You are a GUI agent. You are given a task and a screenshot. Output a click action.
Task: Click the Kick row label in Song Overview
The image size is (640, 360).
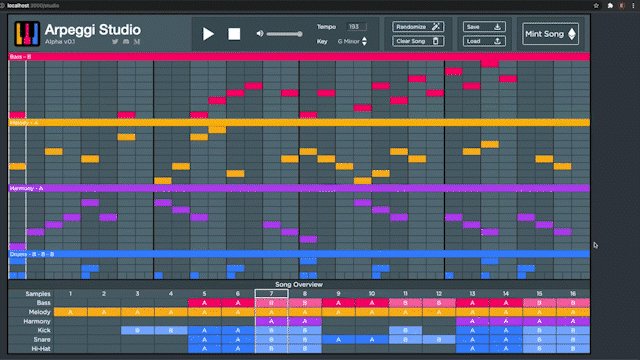tap(44, 330)
